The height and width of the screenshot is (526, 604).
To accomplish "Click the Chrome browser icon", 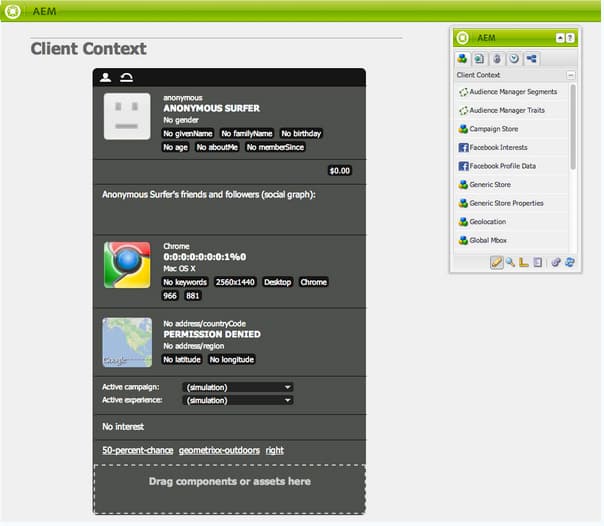I will pyautogui.click(x=127, y=265).
